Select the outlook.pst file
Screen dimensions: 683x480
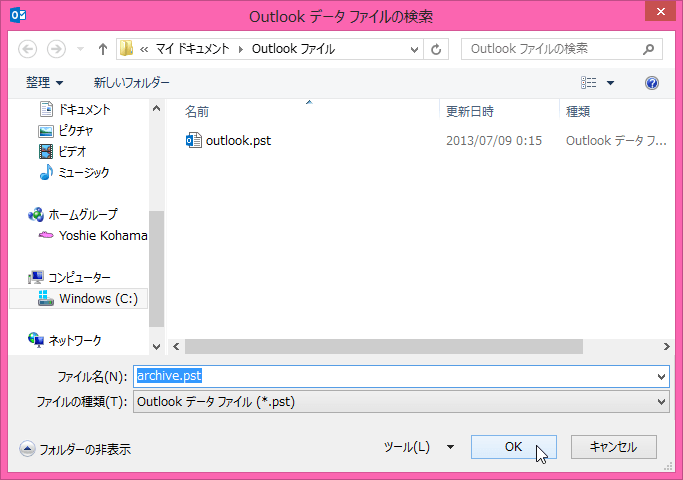tap(238, 141)
